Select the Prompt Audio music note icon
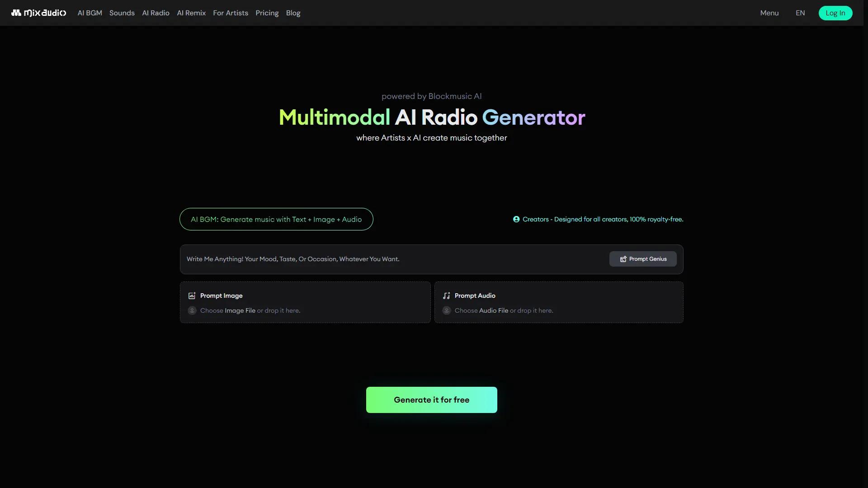The image size is (868, 488). pos(446,296)
